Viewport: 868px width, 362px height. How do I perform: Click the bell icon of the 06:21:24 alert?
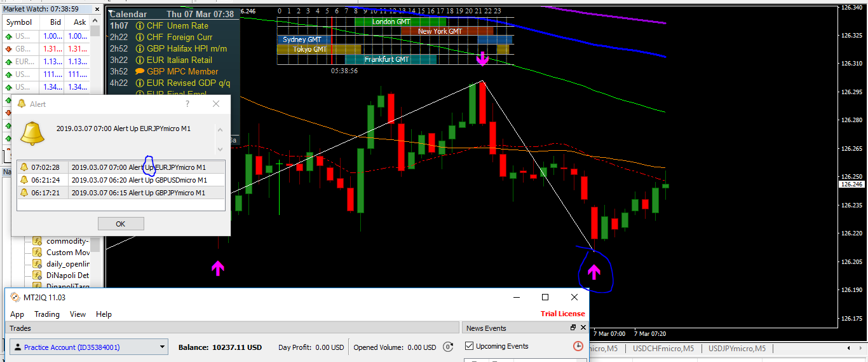(x=24, y=180)
